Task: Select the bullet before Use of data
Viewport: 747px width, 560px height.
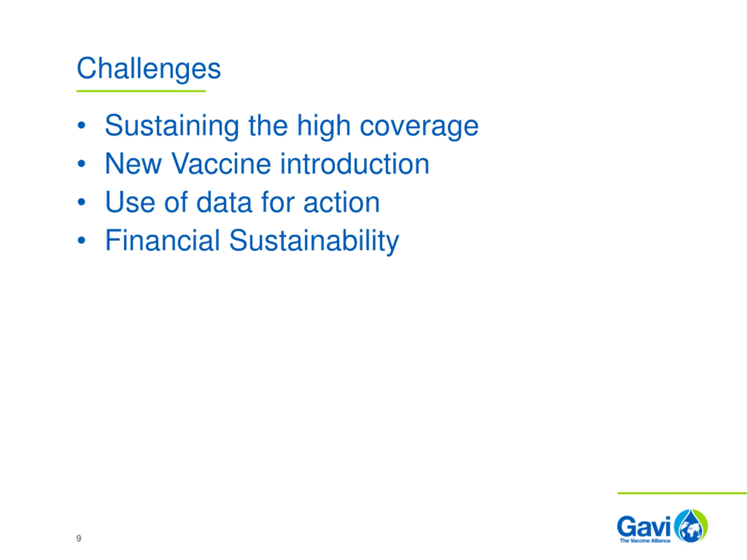Action: click(81, 202)
